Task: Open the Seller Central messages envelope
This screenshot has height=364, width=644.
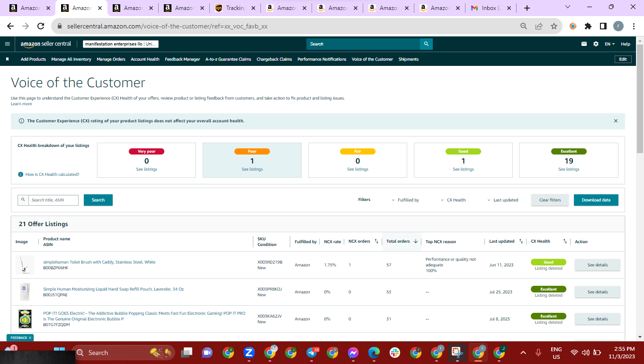Action: (x=584, y=44)
